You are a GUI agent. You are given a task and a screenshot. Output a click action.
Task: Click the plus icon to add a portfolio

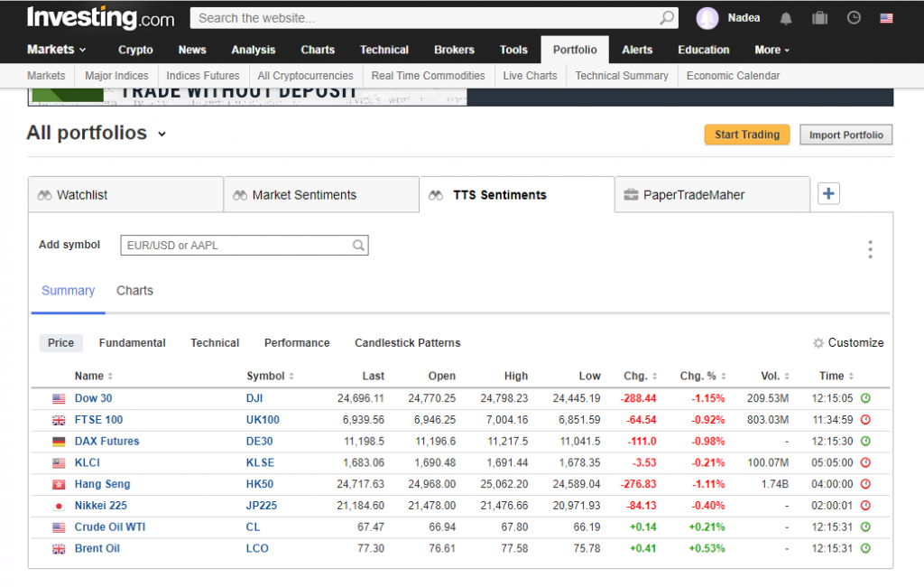[x=828, y=192]
